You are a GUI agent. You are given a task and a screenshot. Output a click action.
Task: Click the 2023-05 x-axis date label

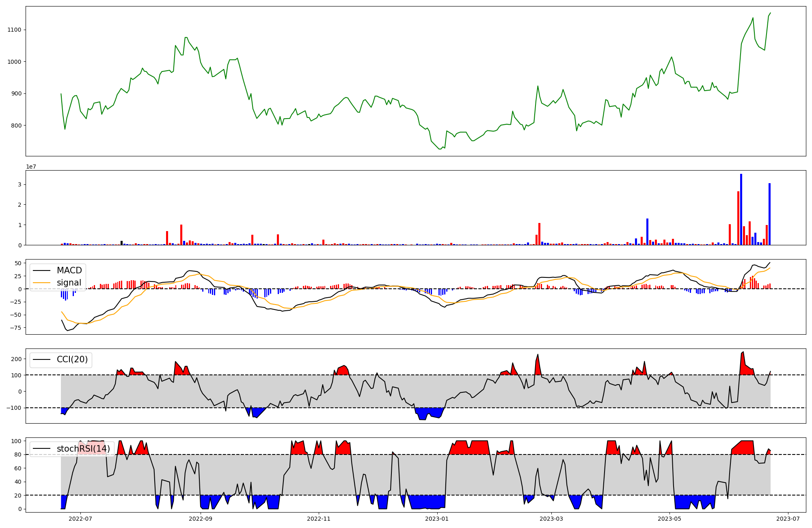[x=670, y=519]
